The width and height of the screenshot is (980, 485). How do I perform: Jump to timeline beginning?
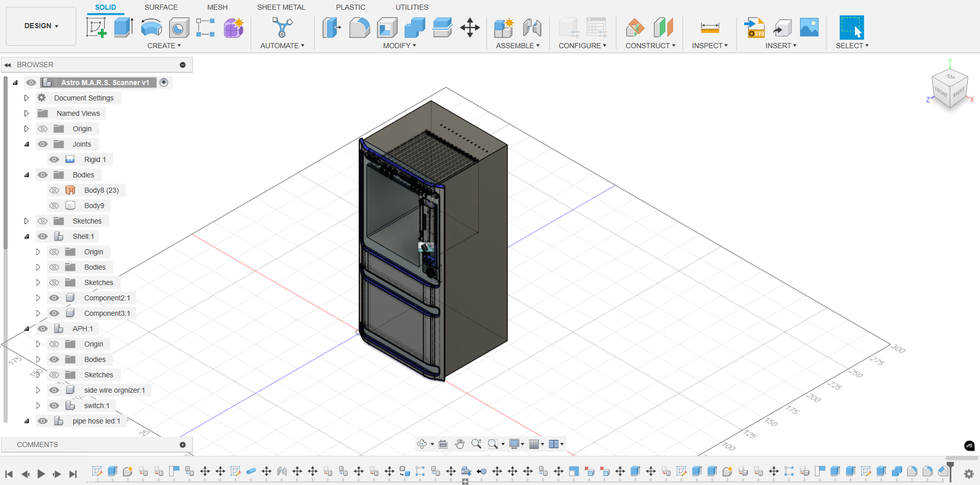coord(9,474)
